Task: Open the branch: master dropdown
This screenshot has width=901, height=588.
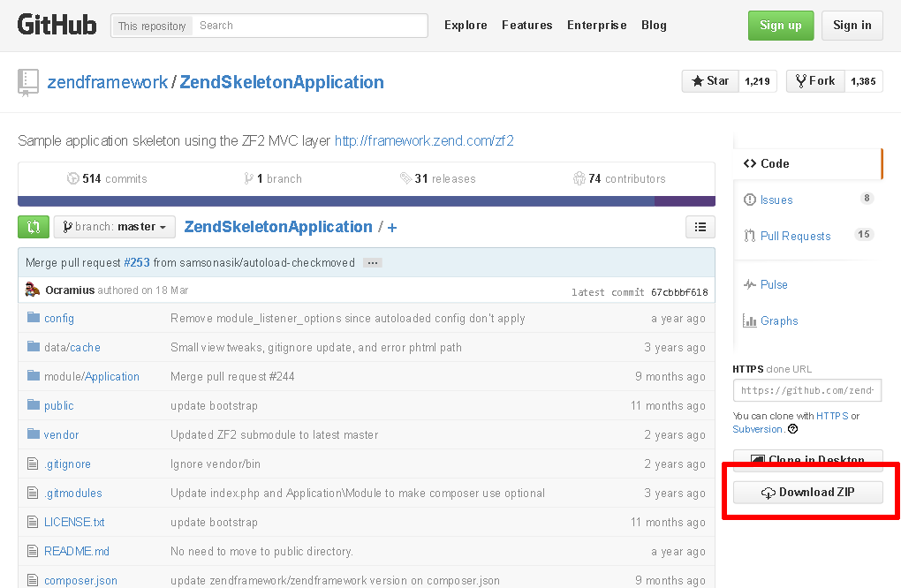Action: point(113,226)
